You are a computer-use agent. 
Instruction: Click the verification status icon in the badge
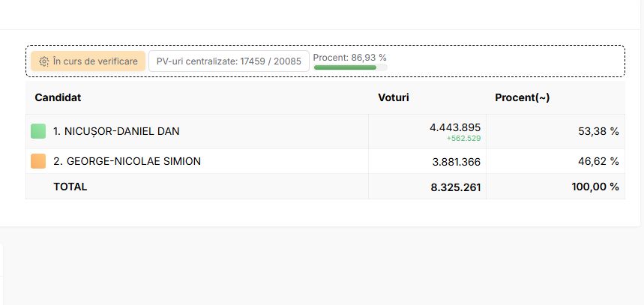[x=43, y=61]
